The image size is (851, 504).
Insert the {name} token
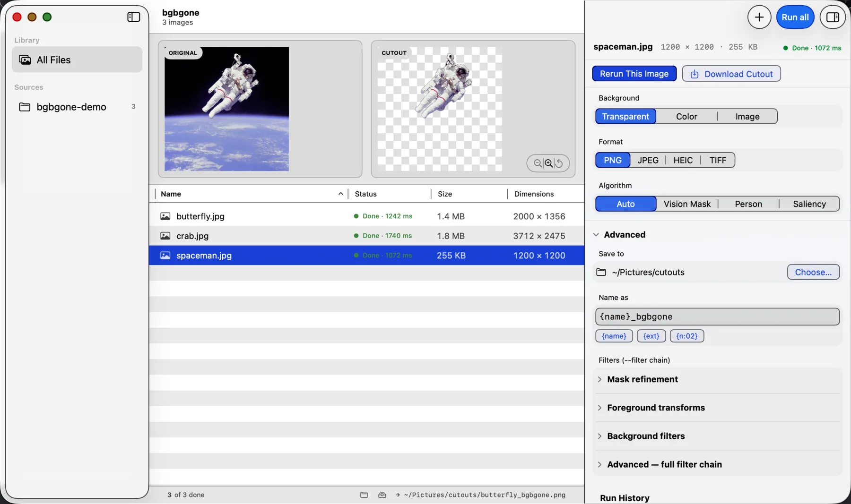click(614, 336)
